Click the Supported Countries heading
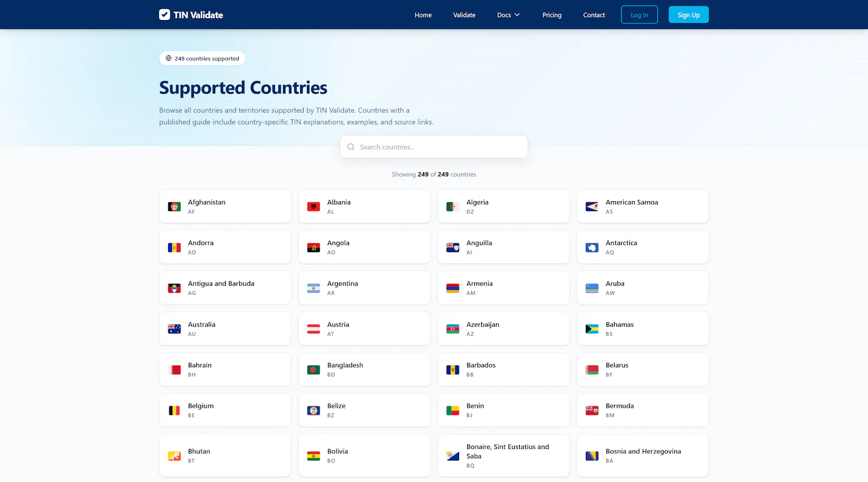 [x=243, y=87]
